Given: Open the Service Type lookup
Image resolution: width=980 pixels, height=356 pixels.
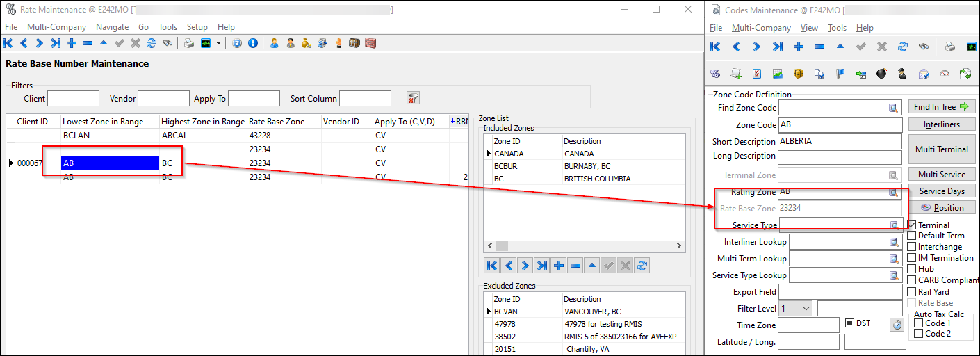Looking at the screenshot, I should tap(894, 225).
